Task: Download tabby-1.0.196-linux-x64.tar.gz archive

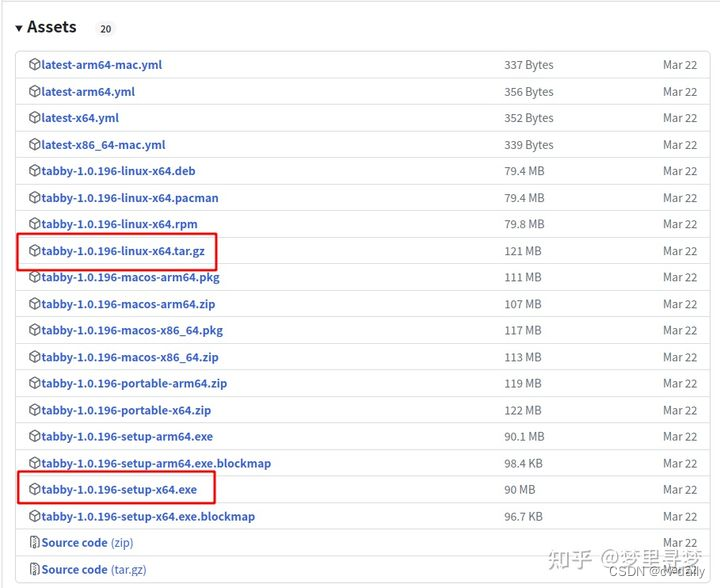Action: pos(123,251)
